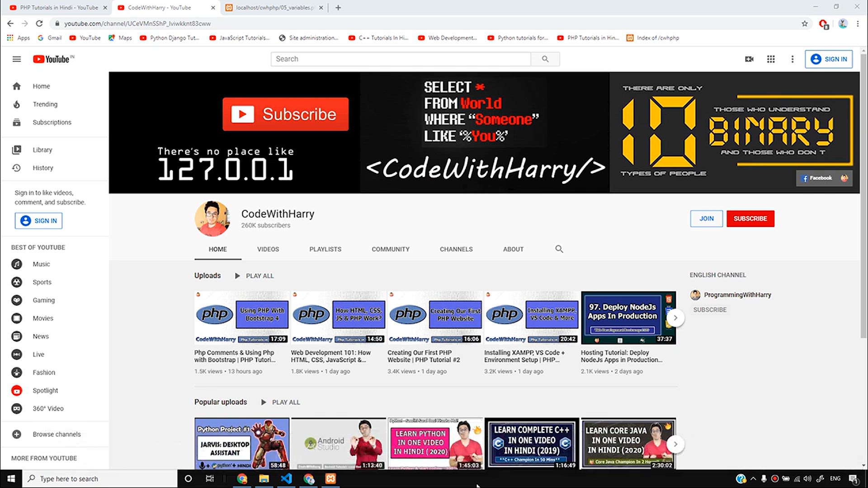Image resolution: width=868 pixels, height=488 pixels.
Task: Subscribe to ProgrammingWithHarry channel
Action: 710,310
